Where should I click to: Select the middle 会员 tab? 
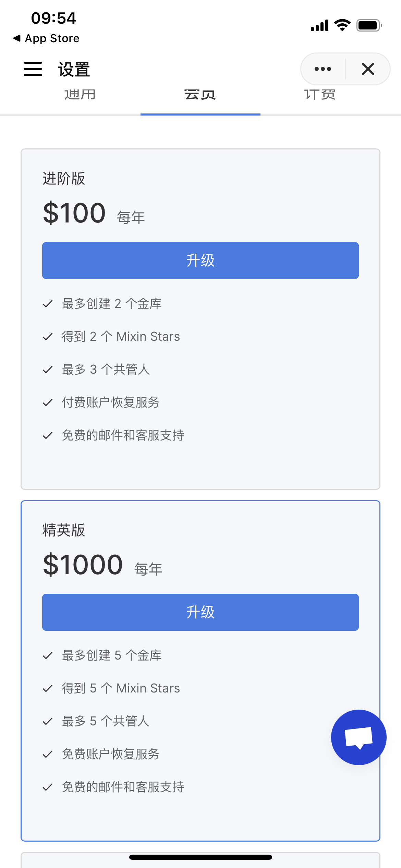click(x=200, y=95)
